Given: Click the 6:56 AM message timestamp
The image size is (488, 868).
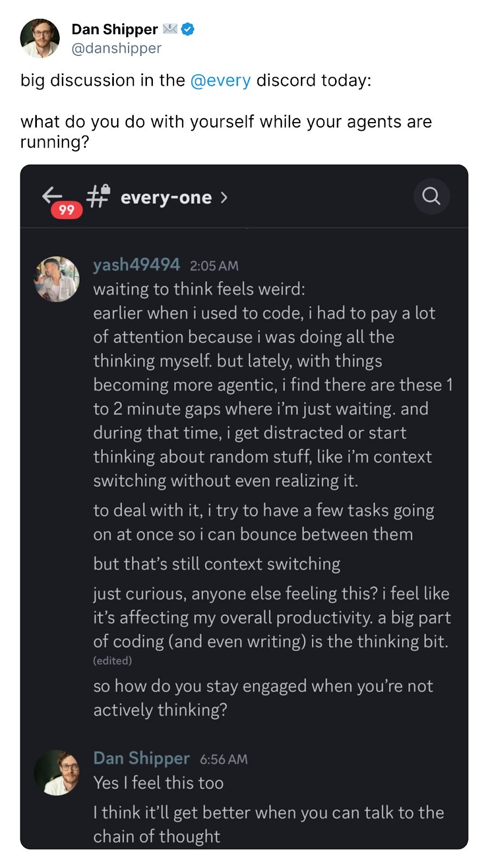Looking at the screenshot, I should tap(224, 759).
